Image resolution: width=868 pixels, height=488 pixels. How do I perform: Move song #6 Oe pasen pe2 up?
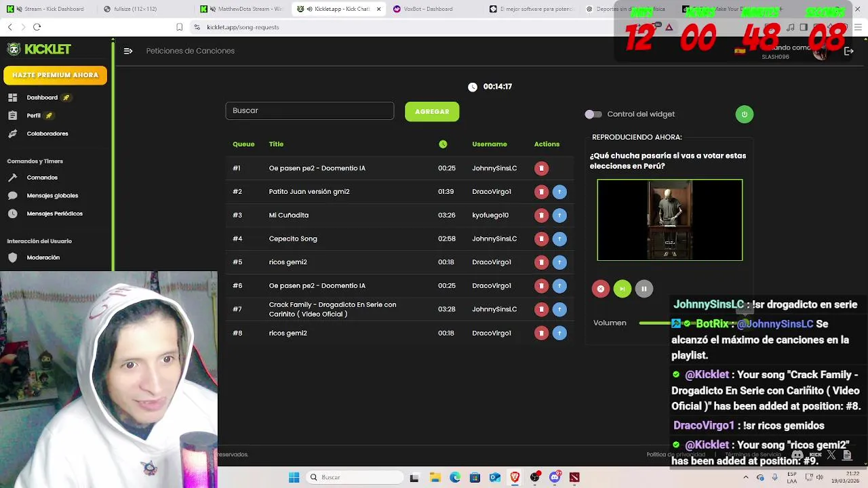pyautogui.click(x=559, y=286)
